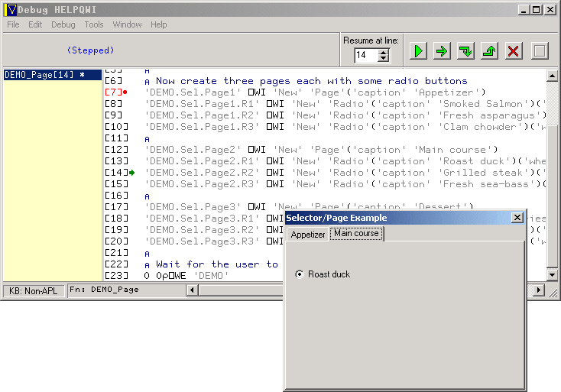The image size is (561, 392).
Task: Decrement the Resume at line spinner
Action: 384,59
